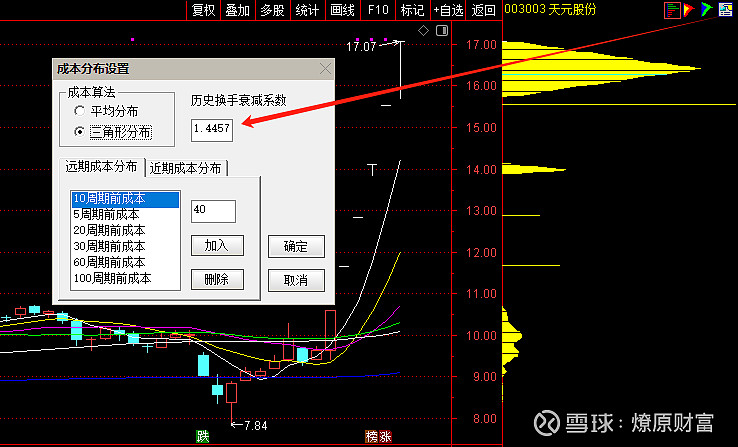Cancel with the 取消 button
This screenshot has height=447, width=738.
296,280
